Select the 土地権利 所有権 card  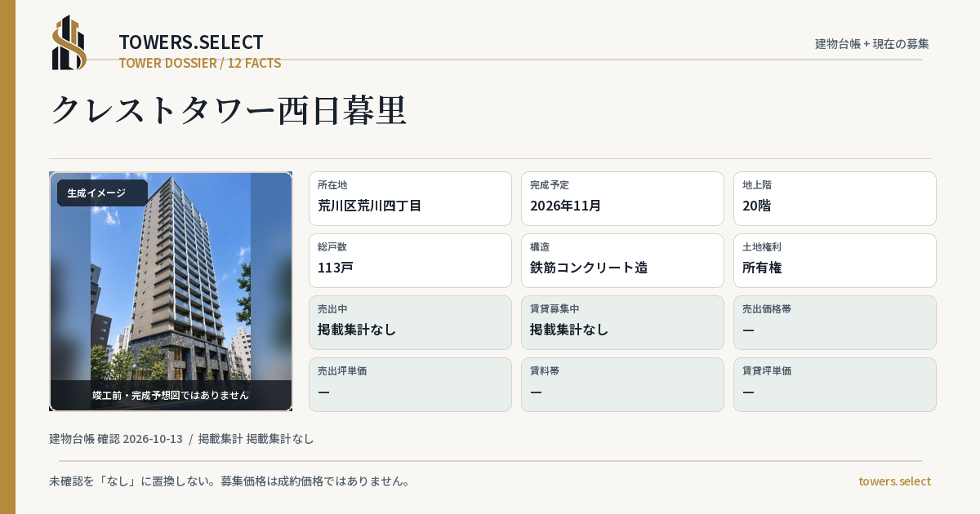coord(835,260)
